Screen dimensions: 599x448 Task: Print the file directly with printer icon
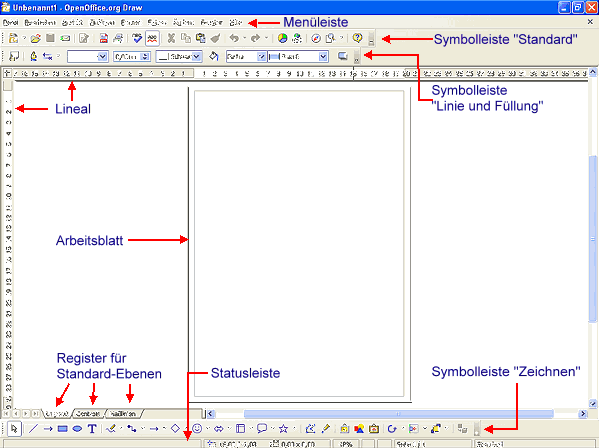pos(118,38)
